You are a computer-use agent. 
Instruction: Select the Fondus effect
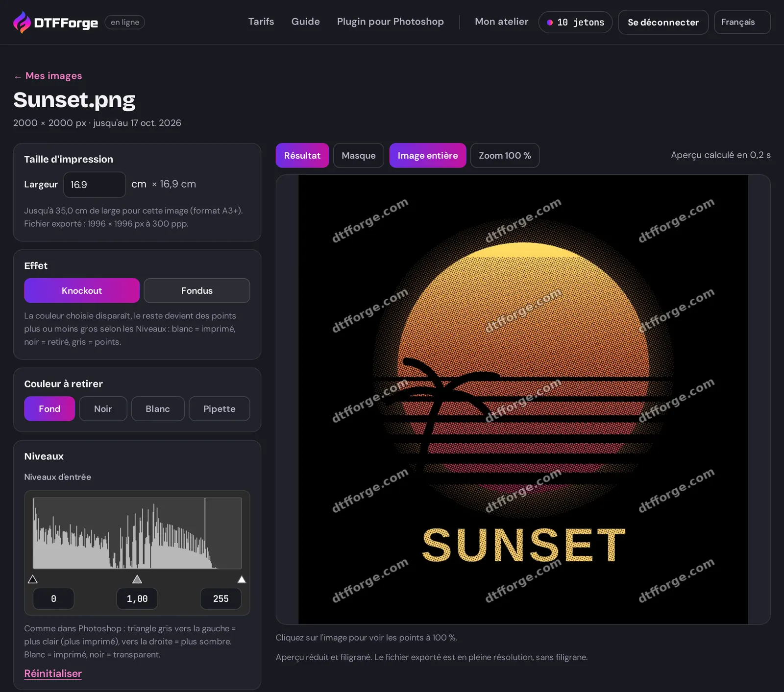pyautogui.click(x=197, y=290)
